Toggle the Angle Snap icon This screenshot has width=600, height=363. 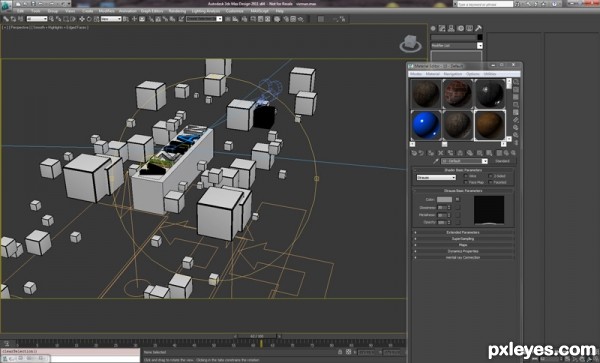pyautogui.click(x=158, y=19)
